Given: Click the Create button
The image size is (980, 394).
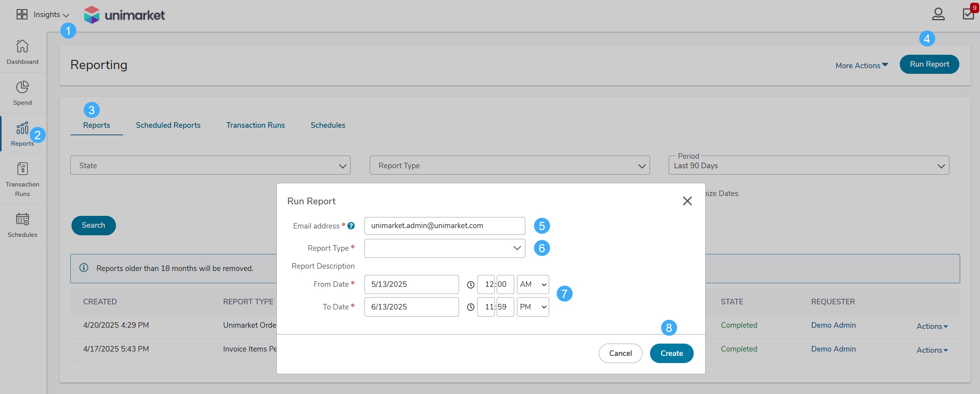Looking at the screenshot, I should click(671, 353).
